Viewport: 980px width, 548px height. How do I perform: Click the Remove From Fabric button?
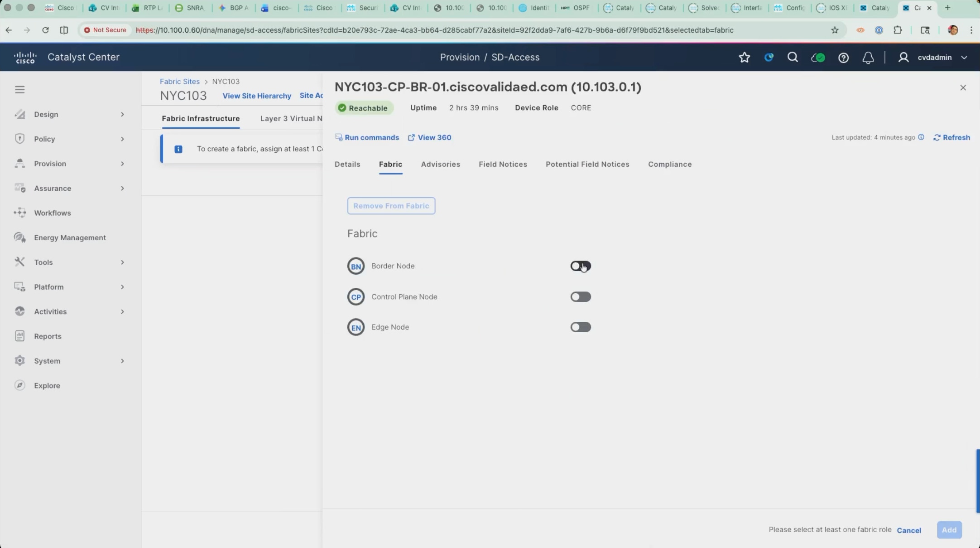391,206
